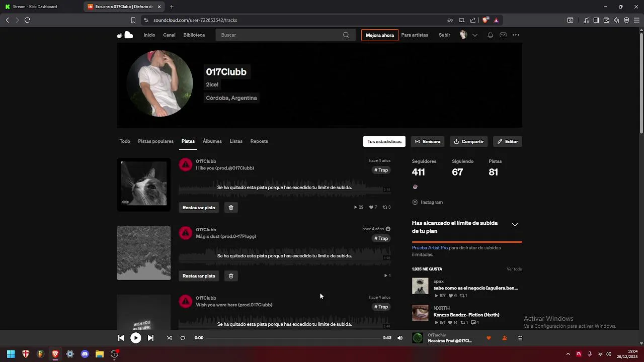This screenshot has width=644, height=362.
Task: Open the Para artistas link
Action: click(x=415, y=35)
